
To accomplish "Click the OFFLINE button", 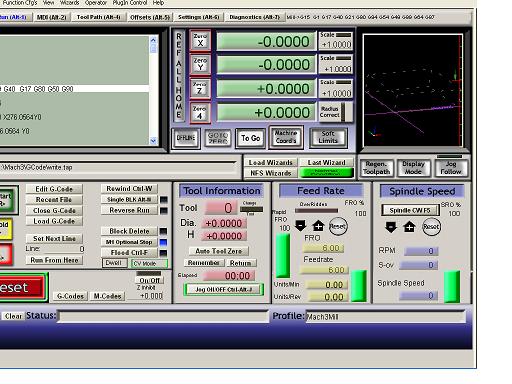I will click(186, 138).
